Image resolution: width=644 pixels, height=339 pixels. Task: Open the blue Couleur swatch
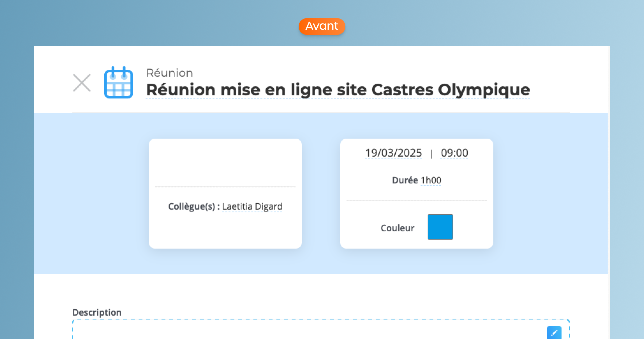440,227
